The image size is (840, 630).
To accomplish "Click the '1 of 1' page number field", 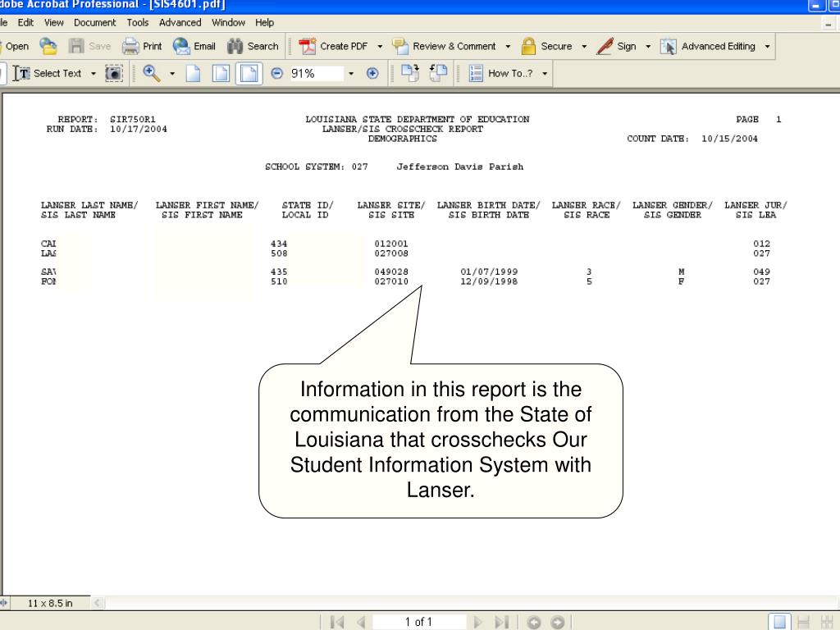I will point(418,622).
